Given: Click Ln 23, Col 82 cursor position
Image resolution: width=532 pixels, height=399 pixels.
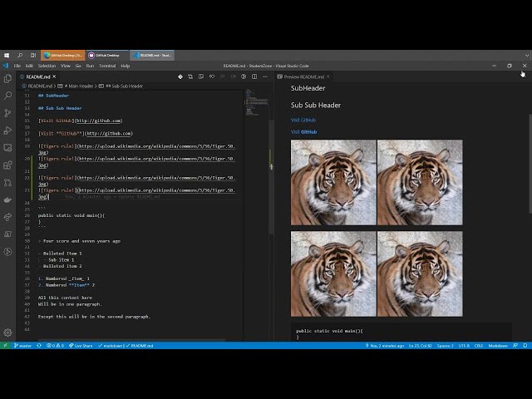Looking at the screenshot, I should [x=420, y=346].
